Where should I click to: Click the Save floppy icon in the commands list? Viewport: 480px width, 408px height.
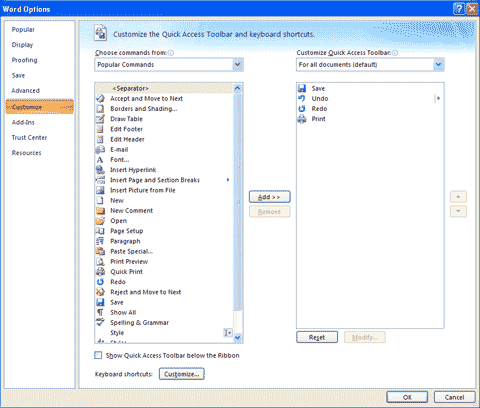click(x=100, y=302)
